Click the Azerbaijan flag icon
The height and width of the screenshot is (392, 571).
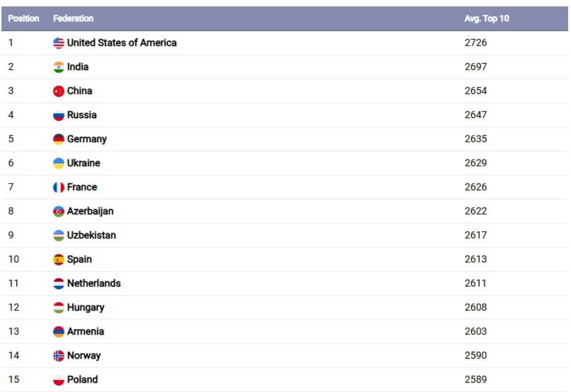coord(59,211)
